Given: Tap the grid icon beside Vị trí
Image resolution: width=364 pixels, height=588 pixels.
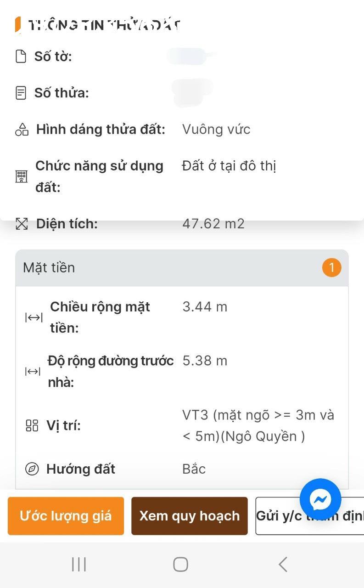Looking at the screenshot, I should (32, 425).
